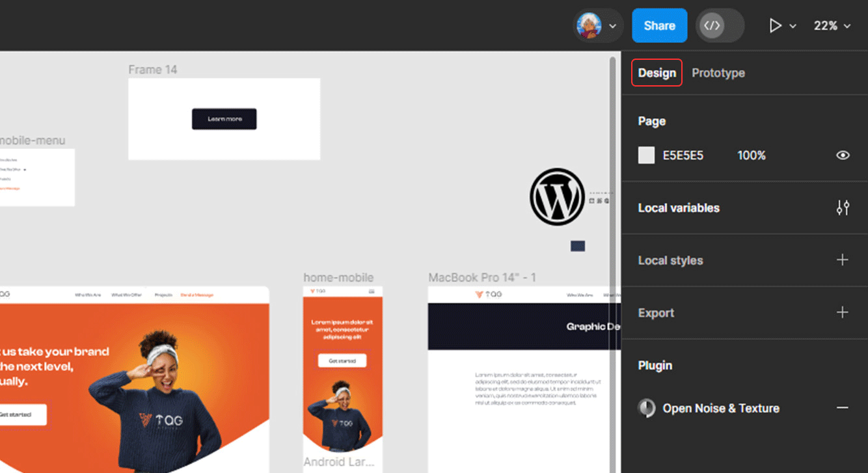Click the Export section heading
This screenshot has width=868, height=473.
pos(656,313)
